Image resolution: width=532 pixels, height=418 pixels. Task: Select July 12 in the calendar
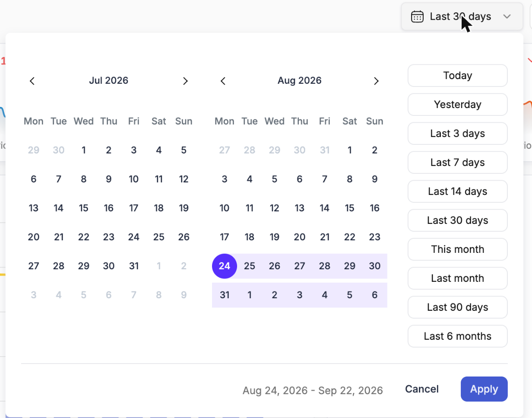184,179
